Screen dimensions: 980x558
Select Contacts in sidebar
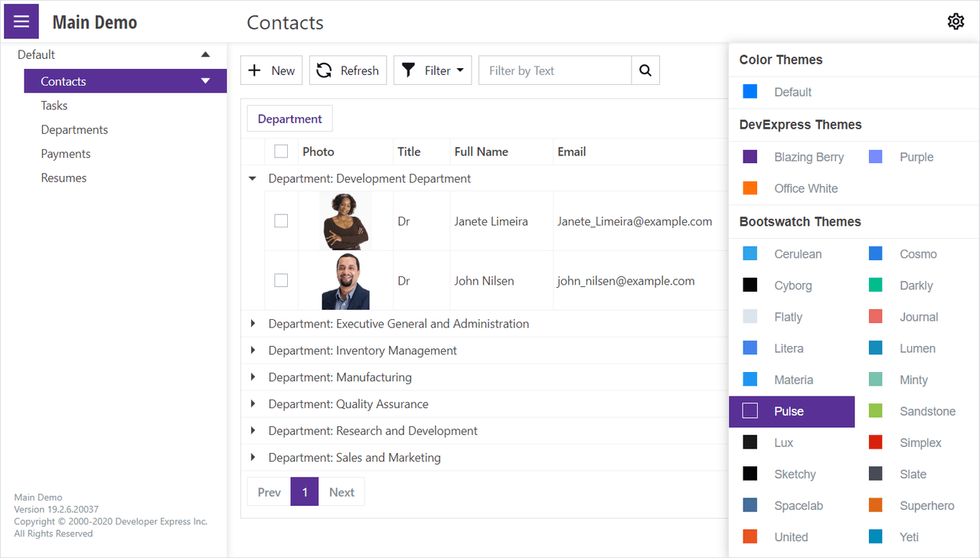click(126, 81)
